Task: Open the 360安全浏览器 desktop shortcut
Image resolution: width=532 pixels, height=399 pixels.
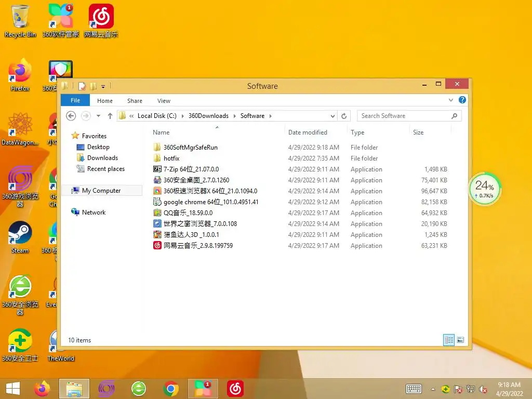Action: [x=20, y=295]
